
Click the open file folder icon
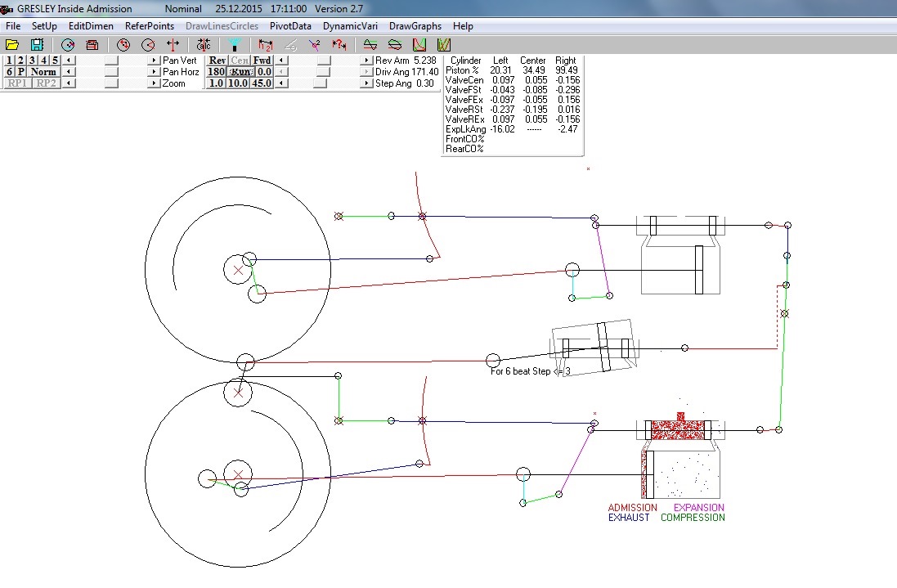[12, 45]
